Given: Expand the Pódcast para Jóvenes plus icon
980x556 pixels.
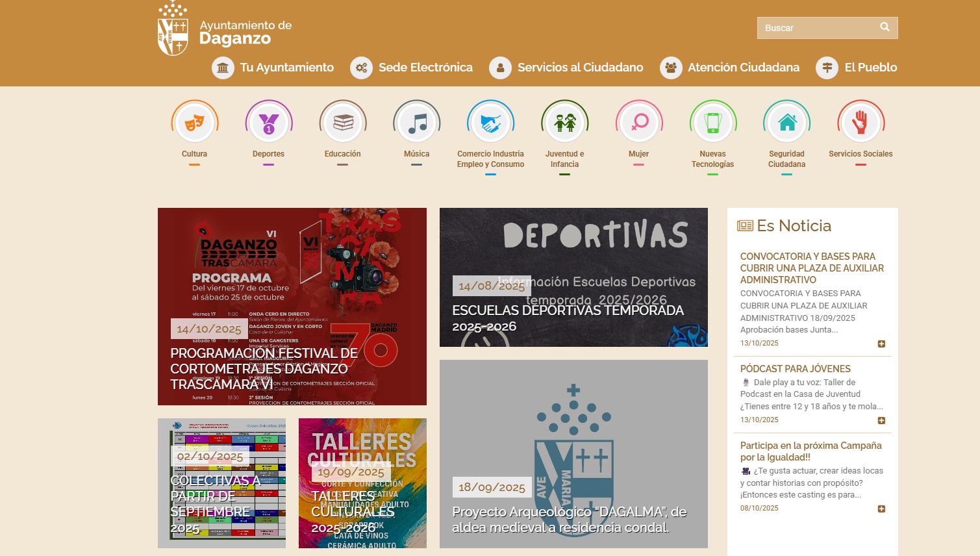Looking at the screenshot, I should point(881,421).
